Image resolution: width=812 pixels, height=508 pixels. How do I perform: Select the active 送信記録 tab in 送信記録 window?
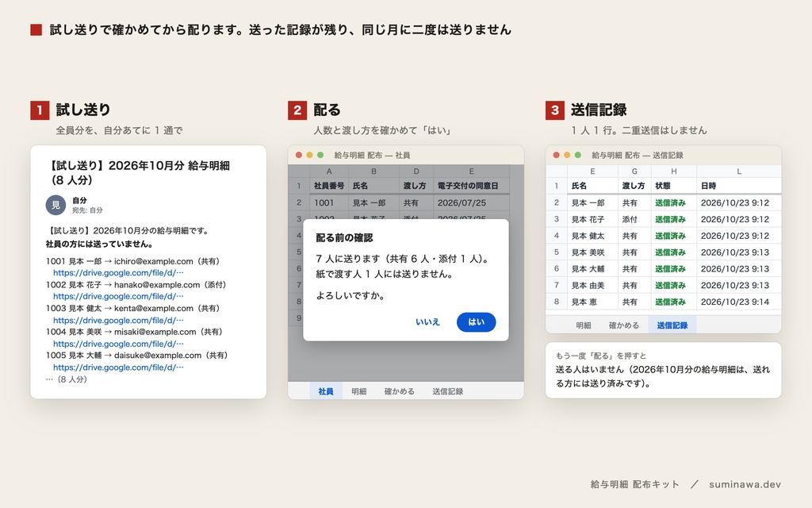pos(672,325)
